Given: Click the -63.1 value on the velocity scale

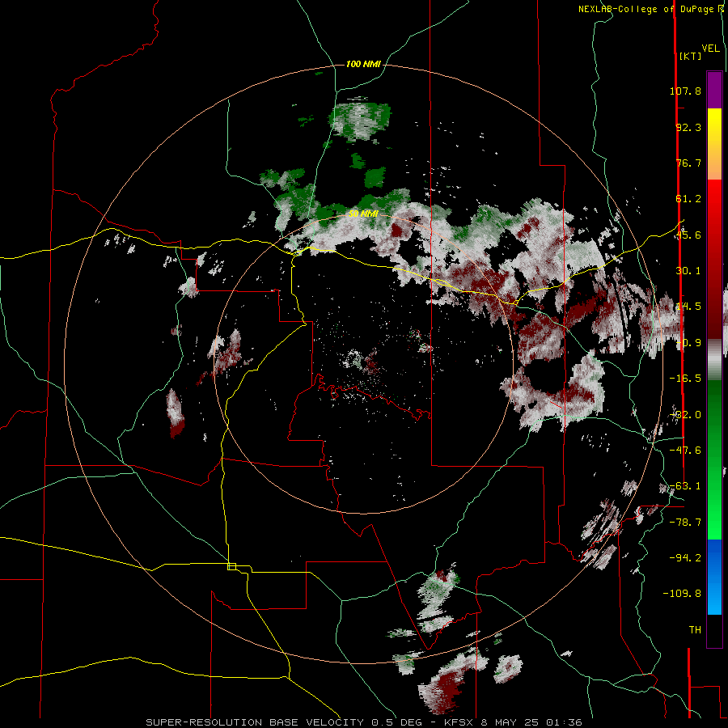Looking at the screenshot, I should coord(685,486).
